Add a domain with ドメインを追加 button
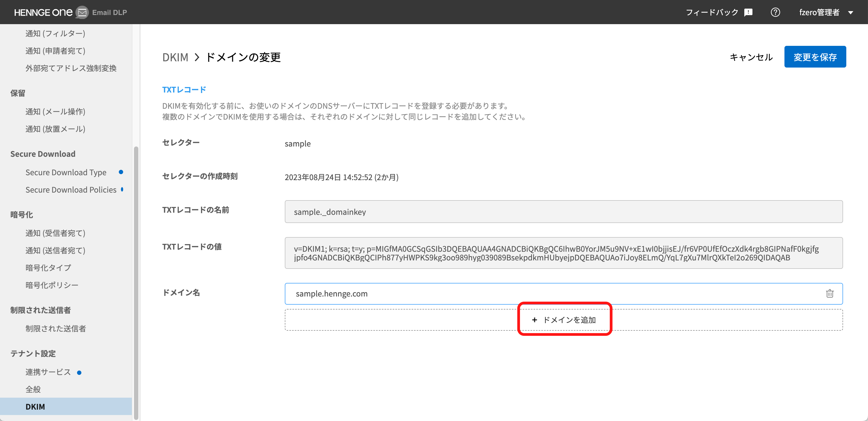 pyautogui.click(x=563, y=320)
